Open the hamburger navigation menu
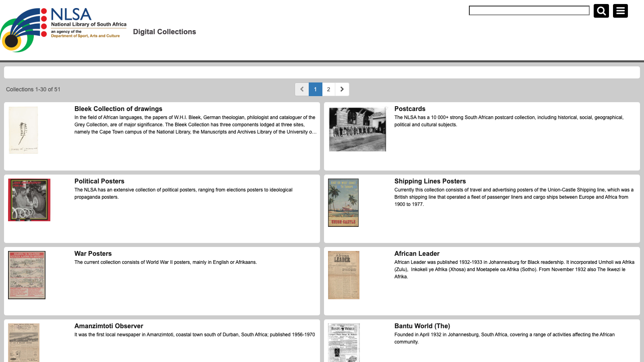This screenshot has width=644, height=362. tap(620, 11)
